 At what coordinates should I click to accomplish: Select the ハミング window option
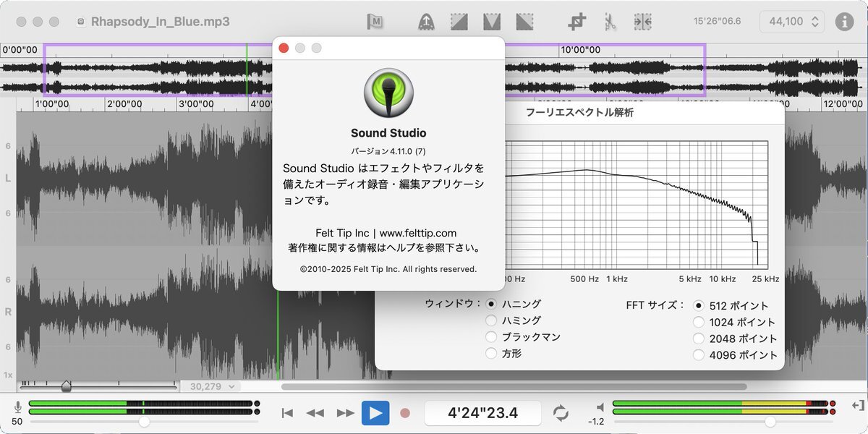(492, 320)
